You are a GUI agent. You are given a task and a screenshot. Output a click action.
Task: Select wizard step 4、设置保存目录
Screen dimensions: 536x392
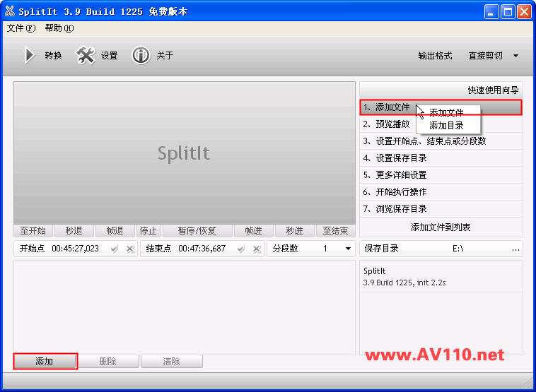point(441,158)
